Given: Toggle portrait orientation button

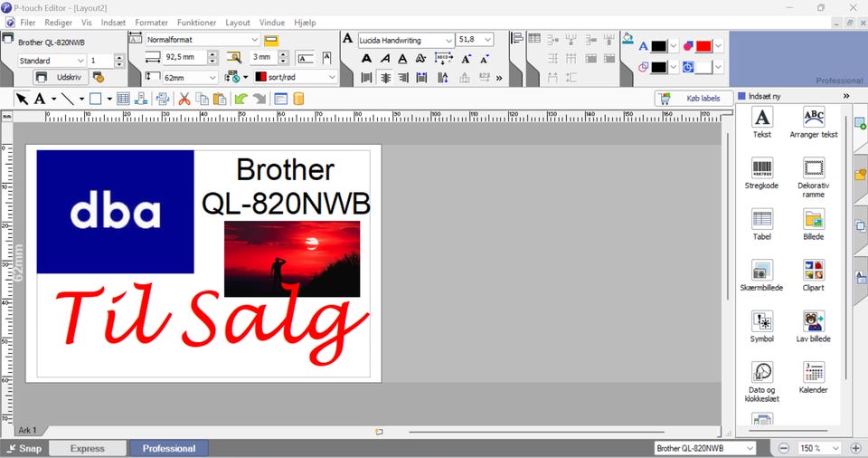Looking at the screenshot, I should point(326,58).
